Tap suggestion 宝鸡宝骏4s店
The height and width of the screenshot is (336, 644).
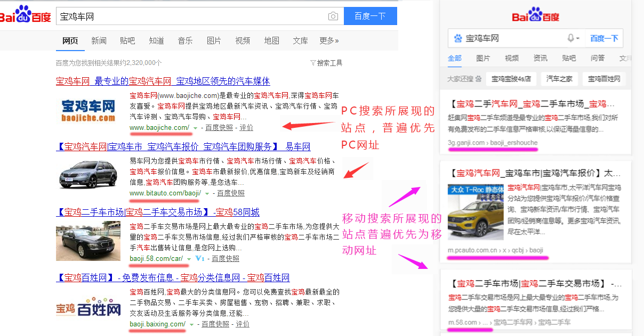(511, 79)
